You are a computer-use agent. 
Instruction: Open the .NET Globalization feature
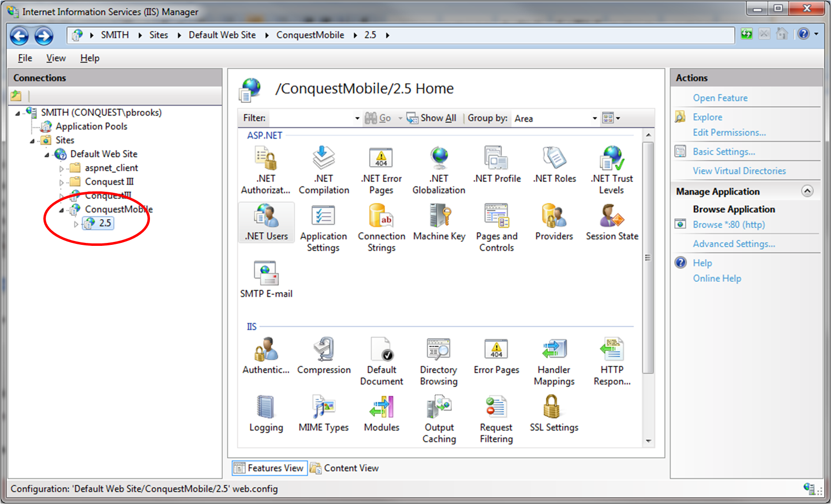click(439, 170)
